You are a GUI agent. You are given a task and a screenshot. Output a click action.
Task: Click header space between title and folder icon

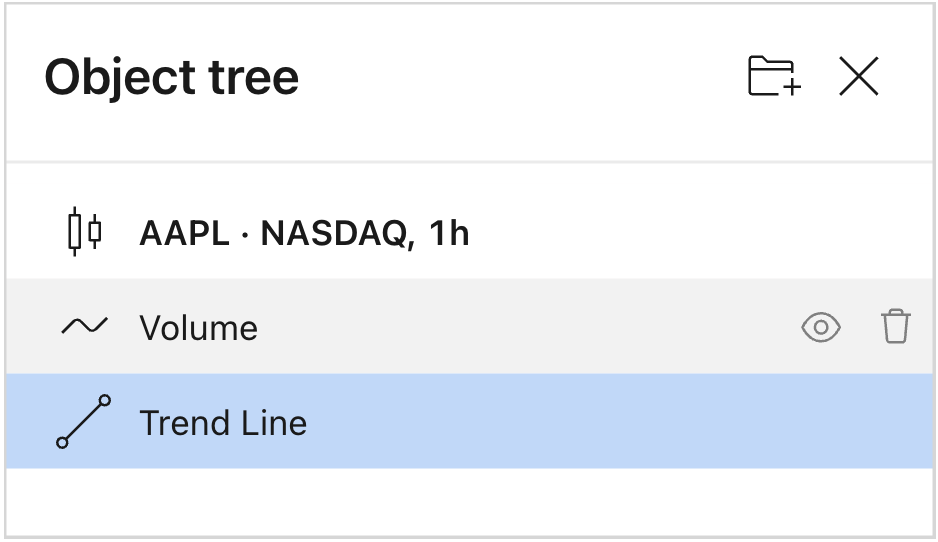click(x=520, y=77)
